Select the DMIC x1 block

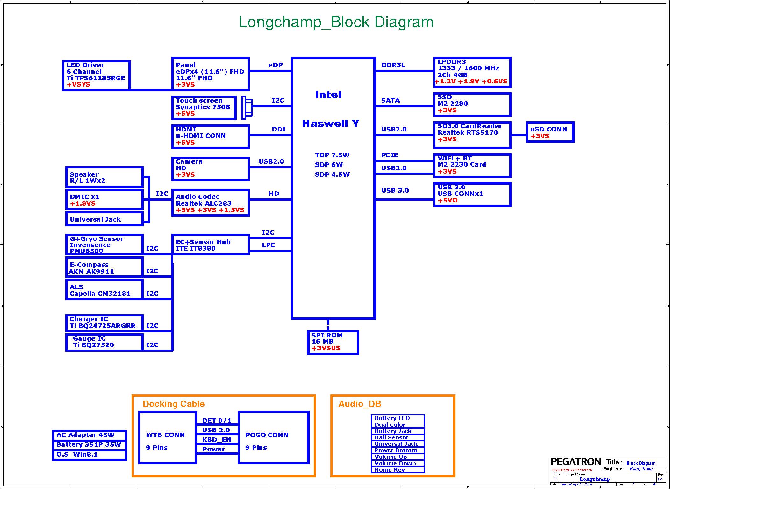click(104, 199)
